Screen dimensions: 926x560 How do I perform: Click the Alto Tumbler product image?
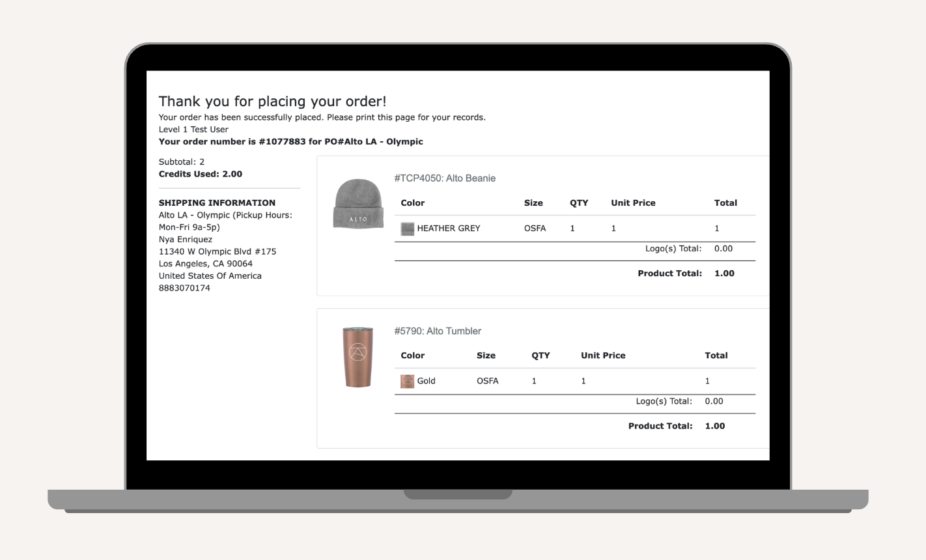coord(358,357)
